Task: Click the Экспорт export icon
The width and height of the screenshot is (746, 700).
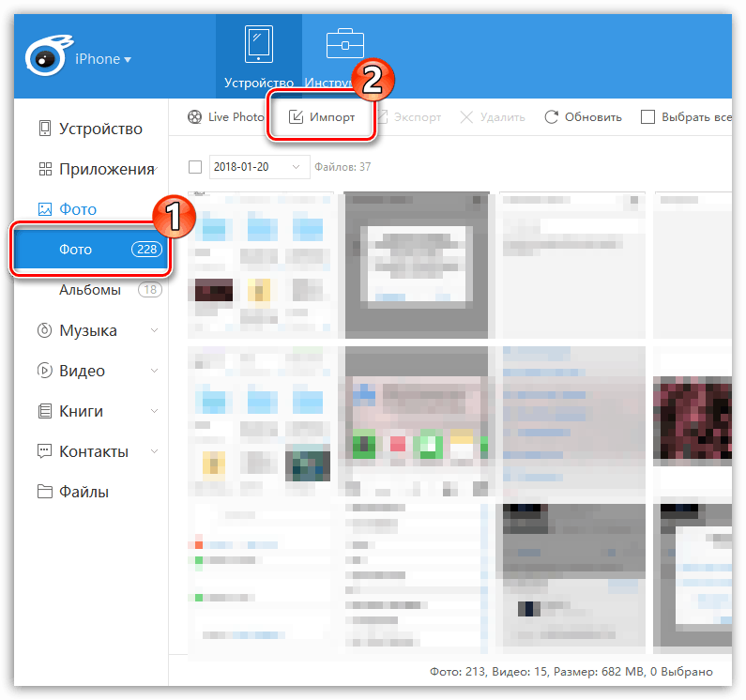Action: click(x=383, y=117)
